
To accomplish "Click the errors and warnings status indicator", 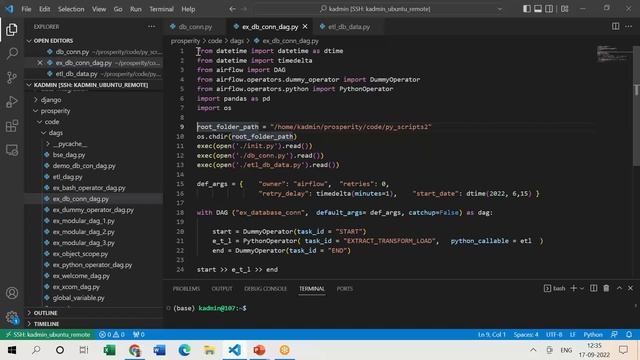I will click(x=112, y=335).
